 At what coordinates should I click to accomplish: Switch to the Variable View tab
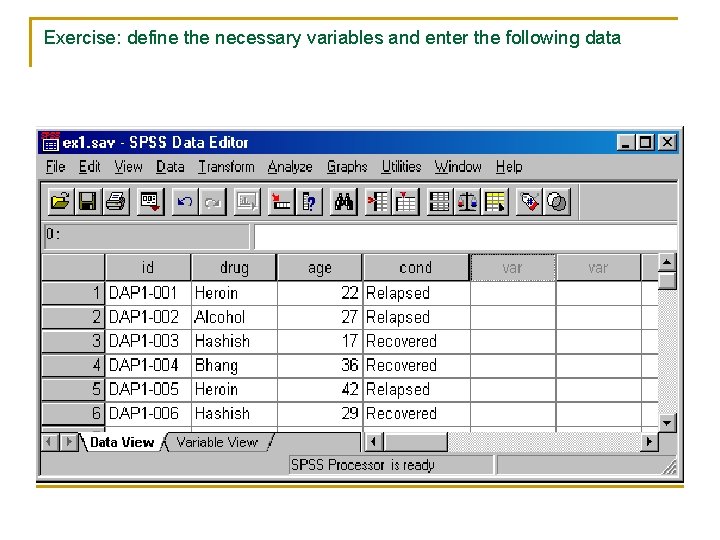coord(217,442)
